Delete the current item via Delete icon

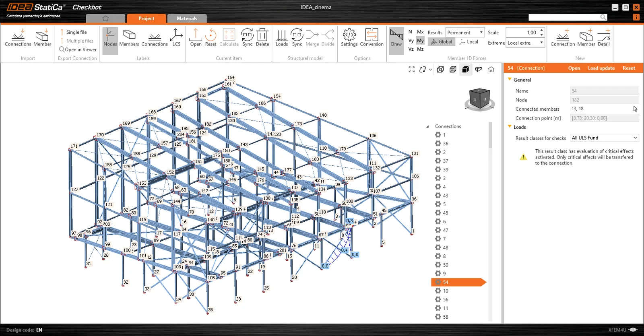point(262,37)
